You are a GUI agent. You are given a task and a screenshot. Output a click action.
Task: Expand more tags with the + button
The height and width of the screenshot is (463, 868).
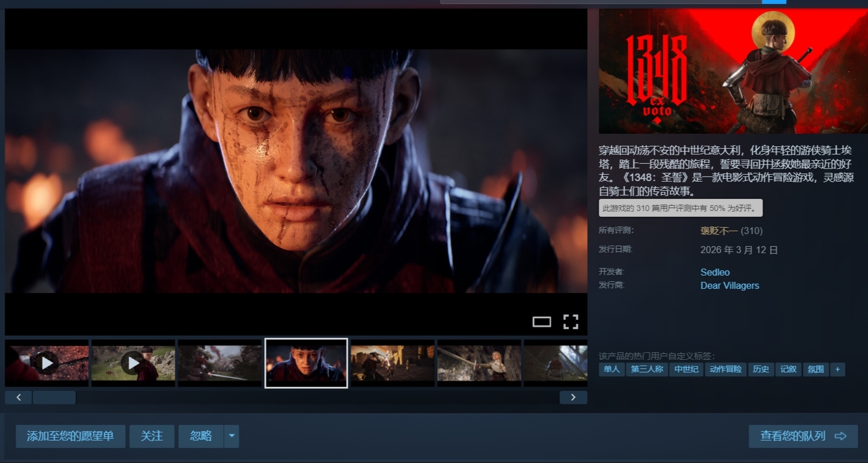tap(837, 370)
